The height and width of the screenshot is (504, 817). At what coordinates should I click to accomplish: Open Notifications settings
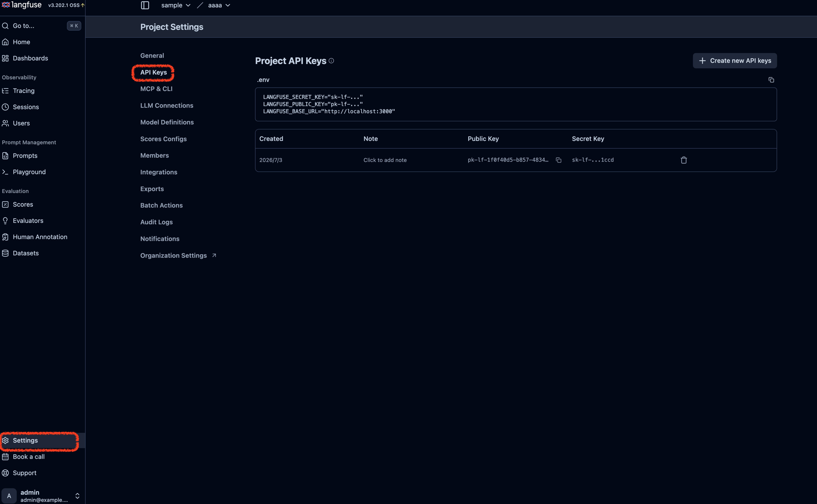point(160,239)
